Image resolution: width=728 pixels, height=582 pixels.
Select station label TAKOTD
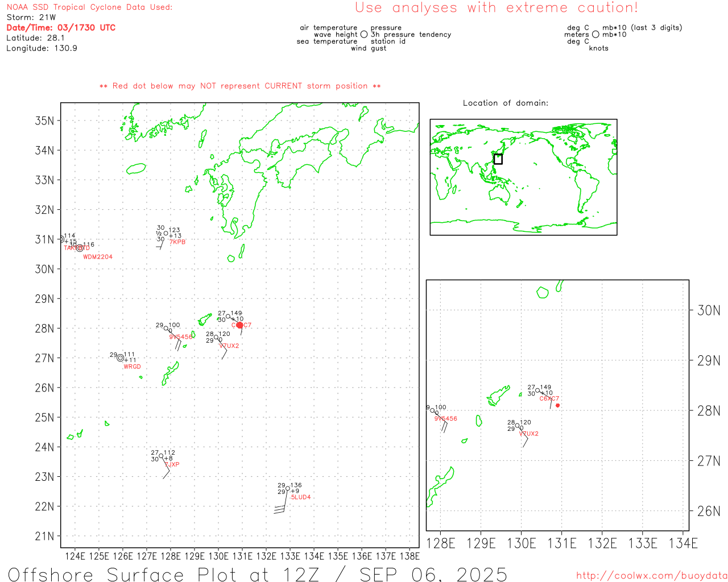pyautogui.click(x=77, y=248)
